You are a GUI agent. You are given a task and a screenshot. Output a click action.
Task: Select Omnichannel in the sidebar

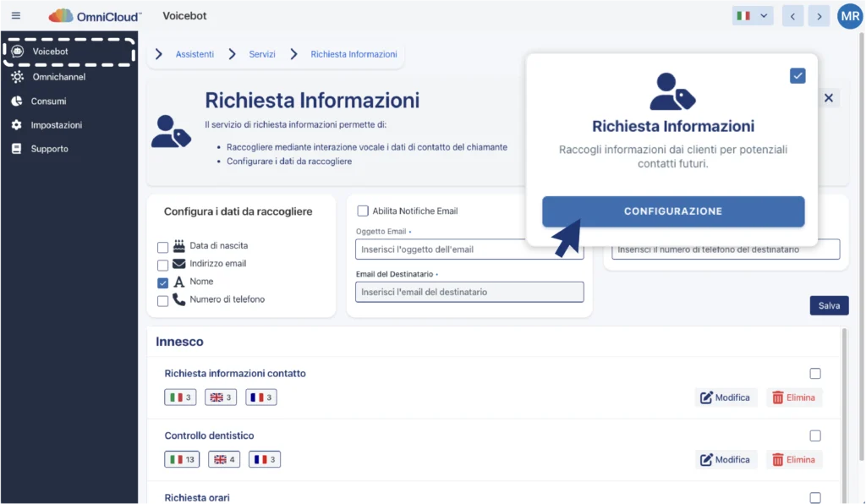pos(58,77)
